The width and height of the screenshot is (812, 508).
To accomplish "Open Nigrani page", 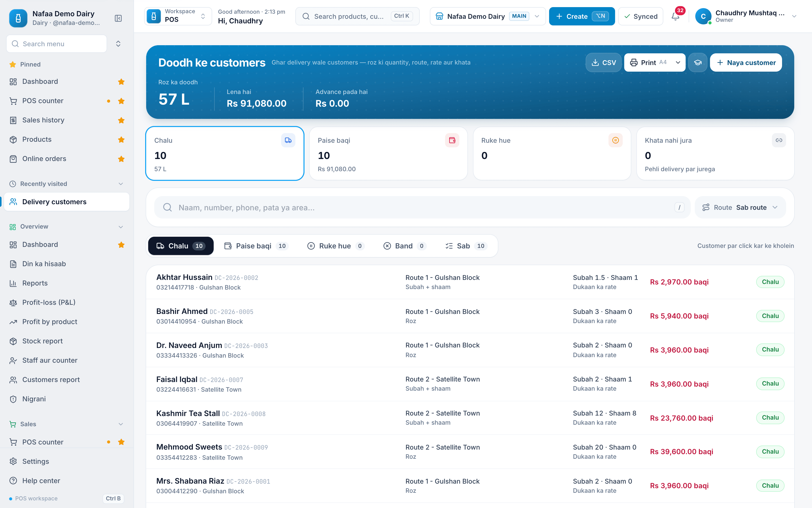I will [x=66, y=399].
